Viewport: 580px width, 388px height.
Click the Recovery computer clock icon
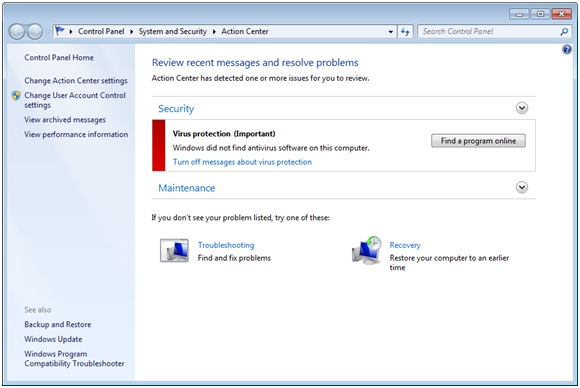367,250
